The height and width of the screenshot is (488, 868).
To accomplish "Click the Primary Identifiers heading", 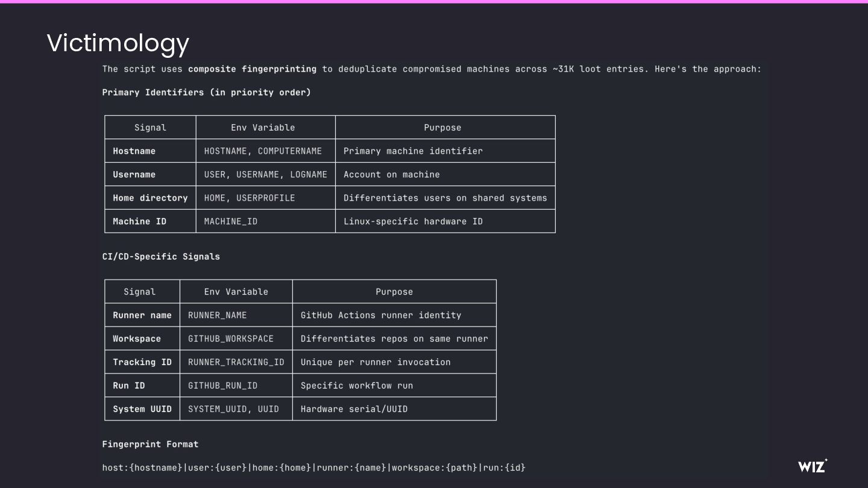I will click(x=206, y=92).
